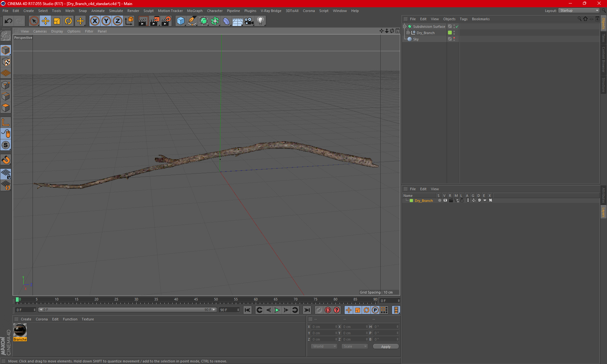Viewport: 607px width, 364px height.
Task: Open the World coordinate dropdown
Action: 324,346
